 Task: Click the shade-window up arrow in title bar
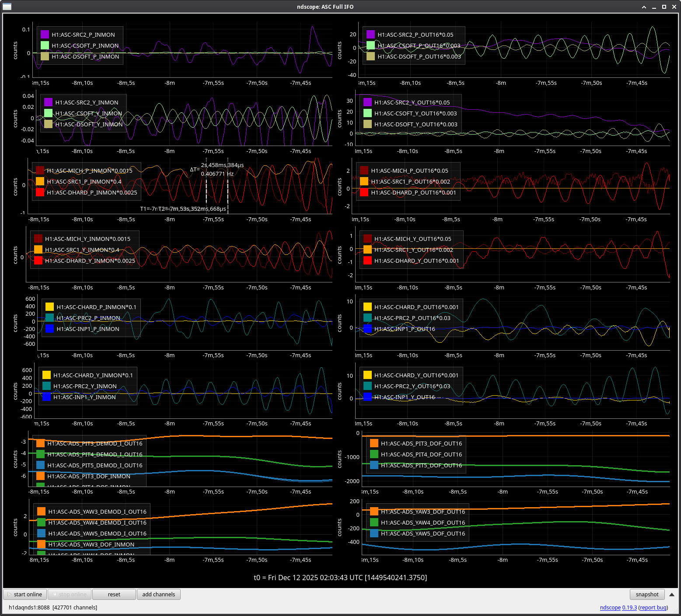pyautogui.click(x=644, y=7)
